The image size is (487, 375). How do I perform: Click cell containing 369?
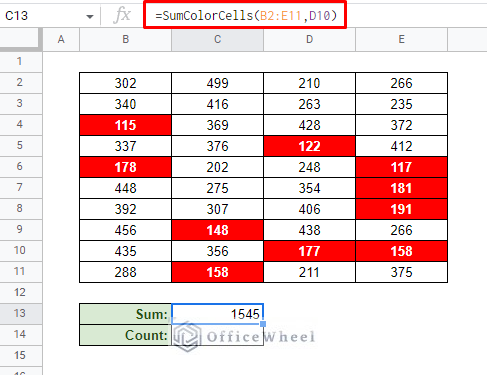(217, 125)
